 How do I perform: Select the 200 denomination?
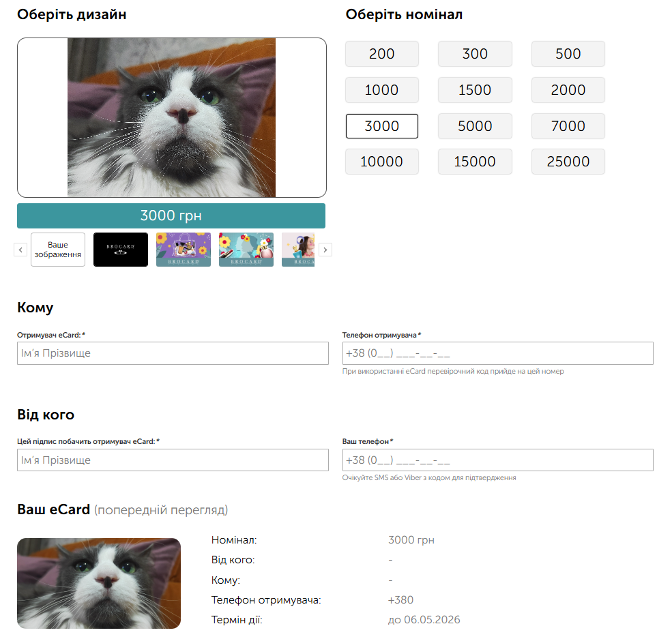381,54
